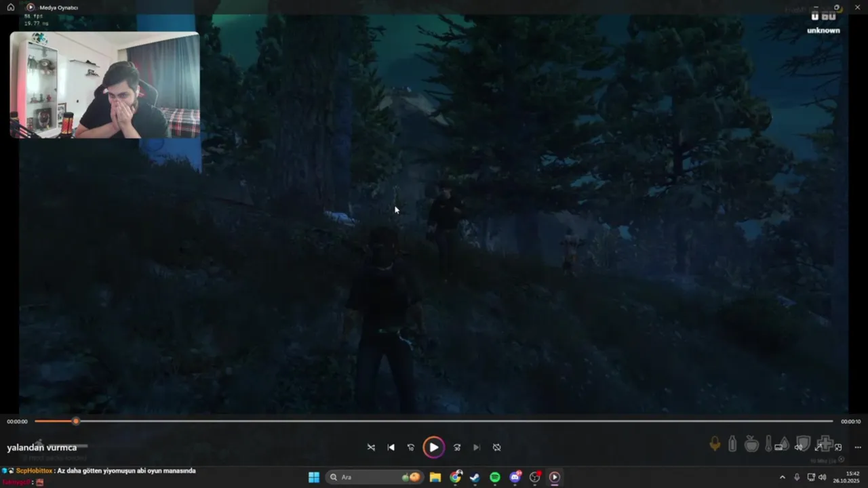Click the webcam overlay in the video
Image resolution: width=868 pixels, height=488 pixels.
click(x=105, y=85)
